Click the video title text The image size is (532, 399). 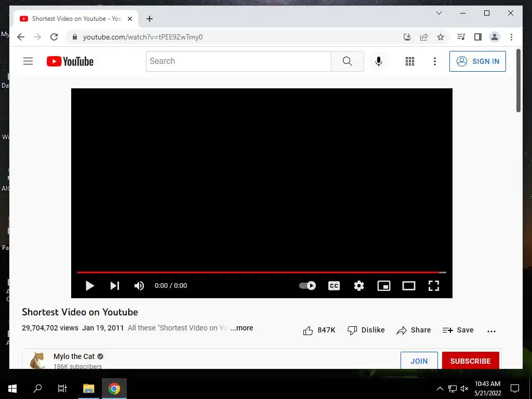(80, 312)
